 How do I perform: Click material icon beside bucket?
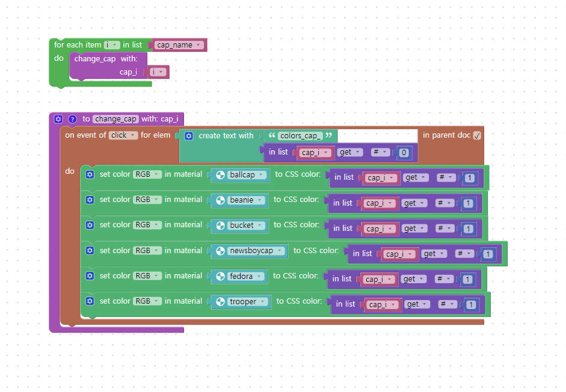220,225
